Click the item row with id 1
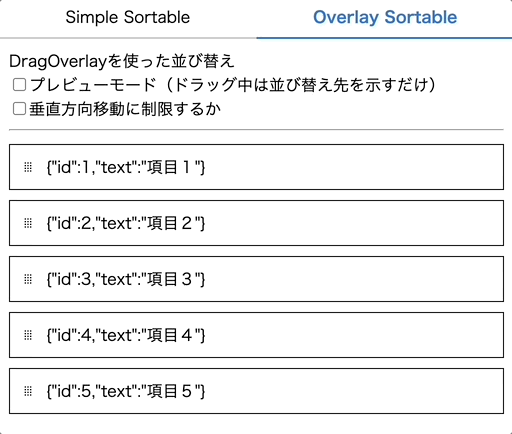Image resolution: width=512 pixels, height=434 pixels. (x=256, y=167)
